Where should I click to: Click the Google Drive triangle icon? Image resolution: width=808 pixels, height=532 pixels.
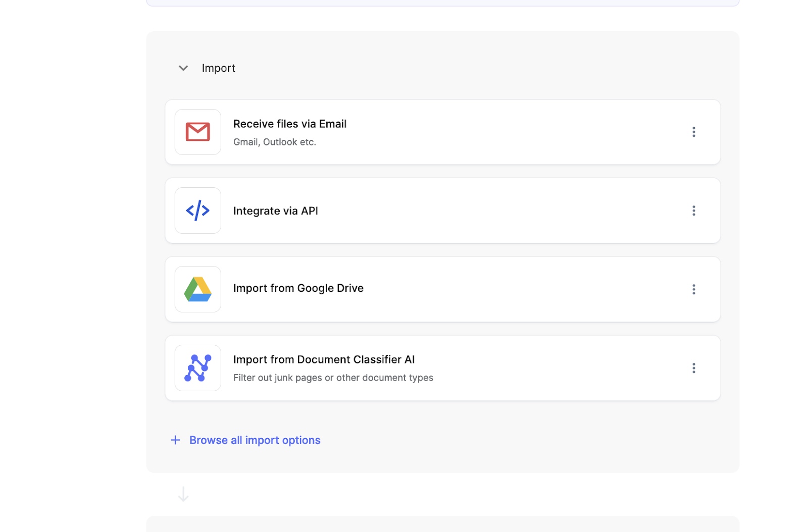tap(197, 289)
